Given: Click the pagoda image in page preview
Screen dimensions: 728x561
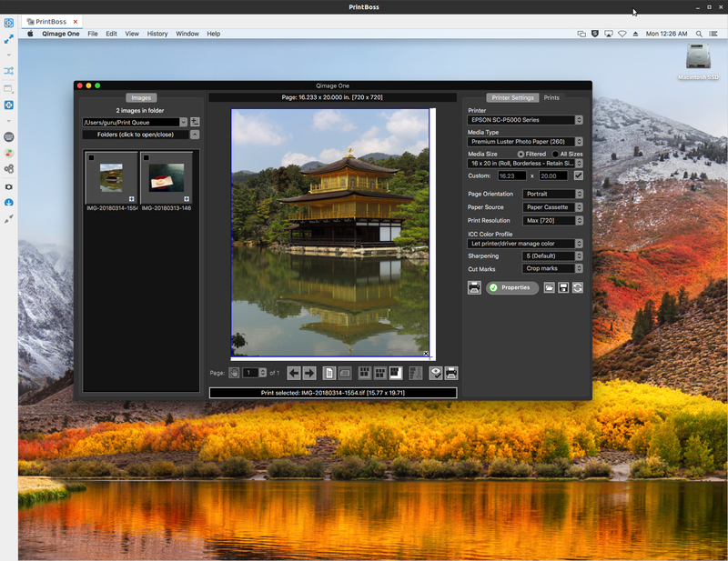Looking at the screenshot, I should point(330,233).
